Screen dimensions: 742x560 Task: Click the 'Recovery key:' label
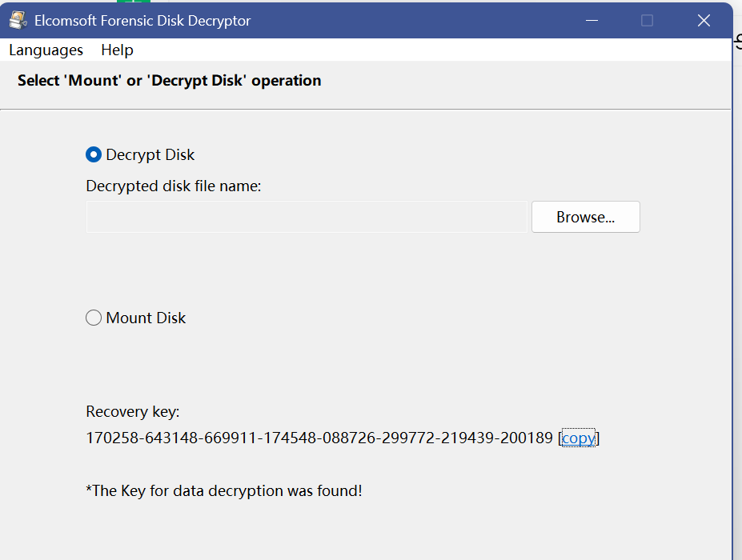pos(133,412)
